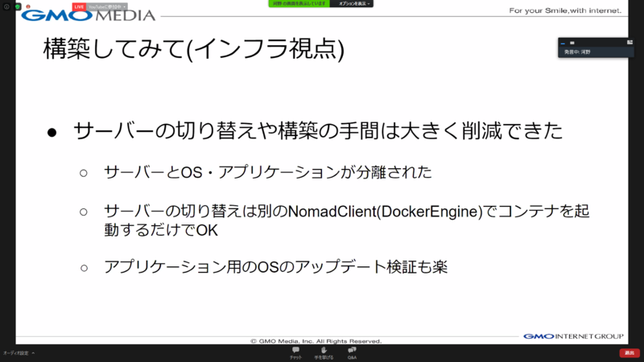
Task: Click the red 退出 leave button
Action: [630, 353]
